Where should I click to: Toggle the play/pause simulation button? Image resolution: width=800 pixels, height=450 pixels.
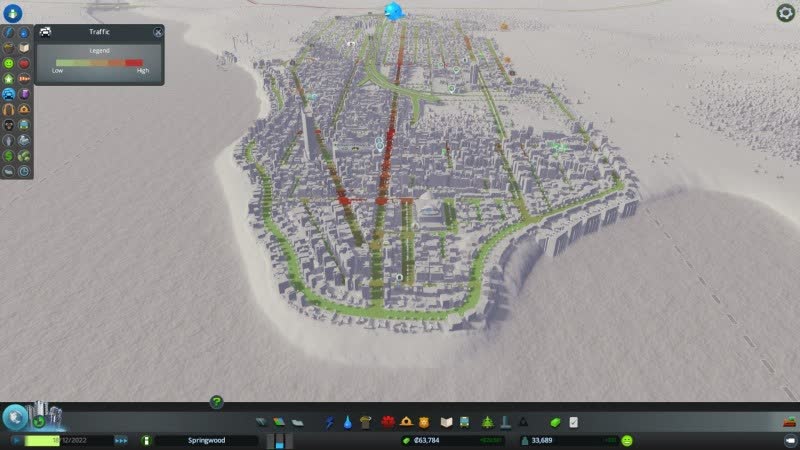(16, 440)
